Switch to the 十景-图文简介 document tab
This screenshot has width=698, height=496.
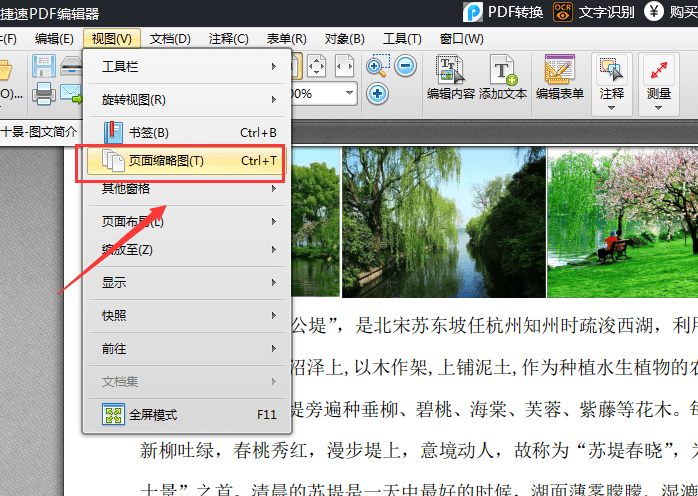pos(40,132)
